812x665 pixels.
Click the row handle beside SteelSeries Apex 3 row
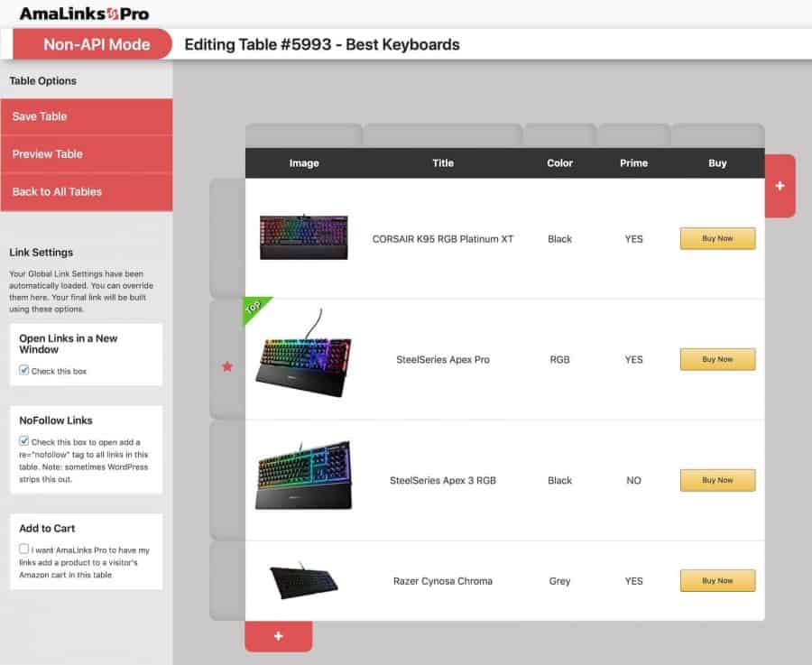227,481
